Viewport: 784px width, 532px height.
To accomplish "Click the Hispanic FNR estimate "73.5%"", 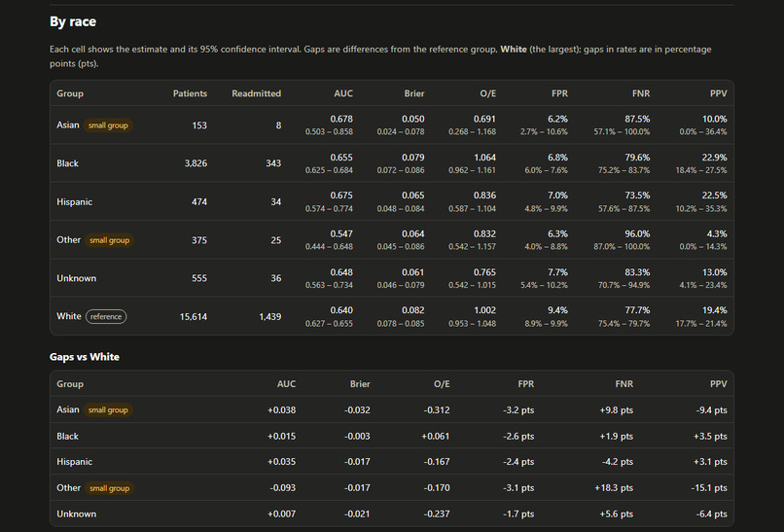I will [637, 195].
